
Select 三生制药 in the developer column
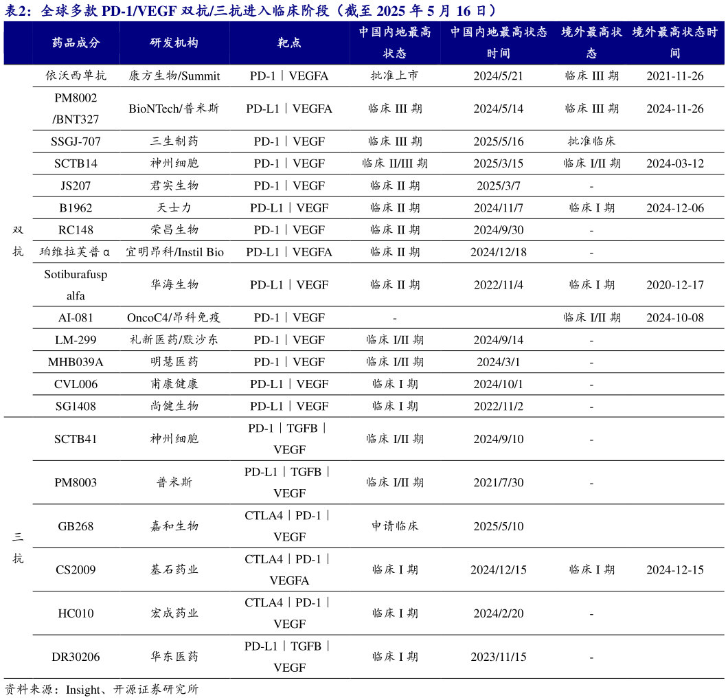point(175,142)
